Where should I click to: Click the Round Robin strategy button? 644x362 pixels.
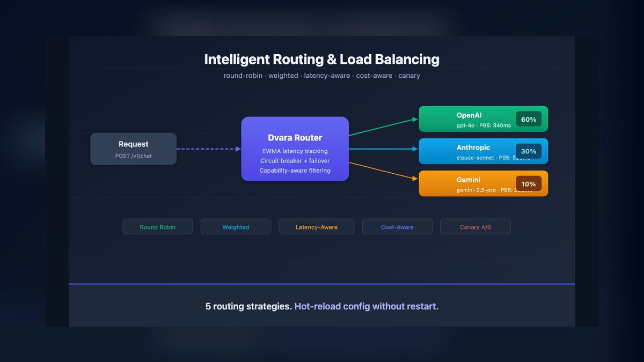(158, 227)
